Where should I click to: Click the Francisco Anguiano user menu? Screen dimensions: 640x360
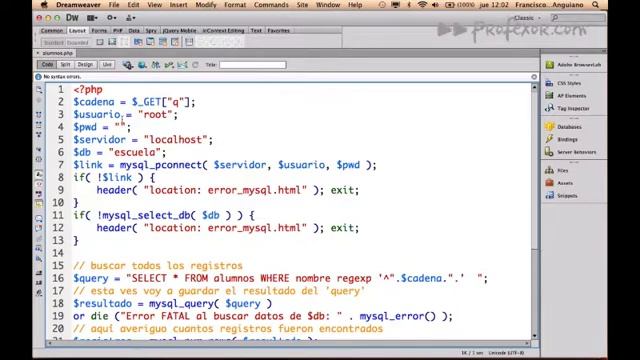click(x=549, y=5)
